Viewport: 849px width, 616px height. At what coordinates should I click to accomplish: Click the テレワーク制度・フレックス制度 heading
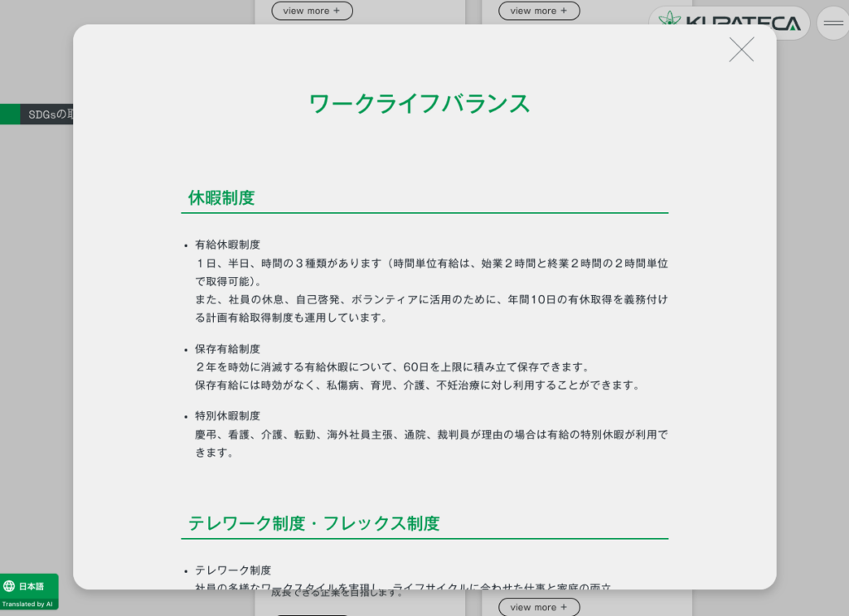click(x=313, y=523)
